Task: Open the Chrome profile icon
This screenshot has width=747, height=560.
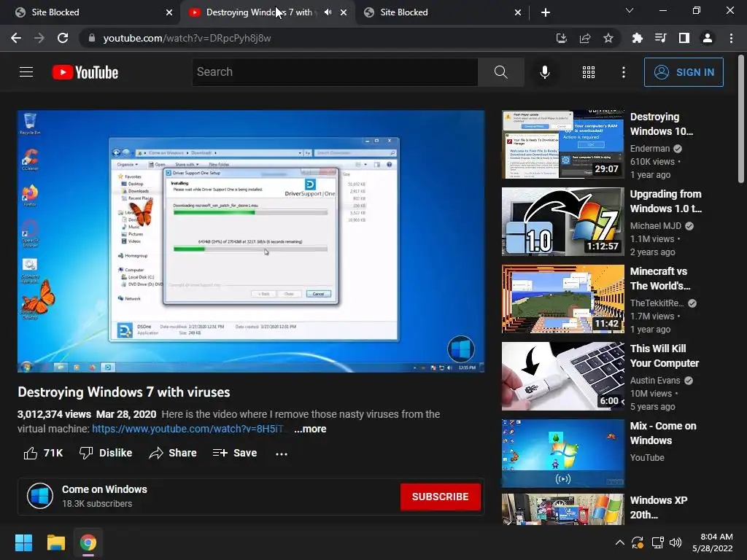Action: (708, 38)
